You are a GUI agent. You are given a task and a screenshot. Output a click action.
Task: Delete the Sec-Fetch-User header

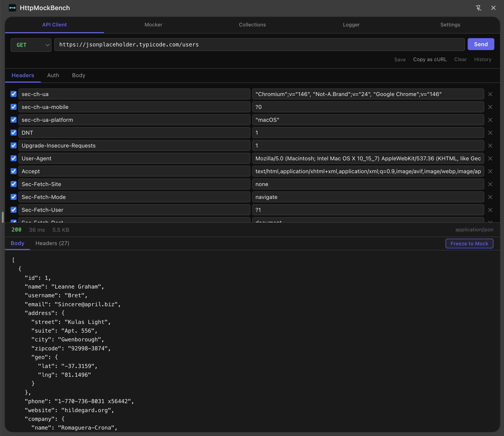point(490,210)
